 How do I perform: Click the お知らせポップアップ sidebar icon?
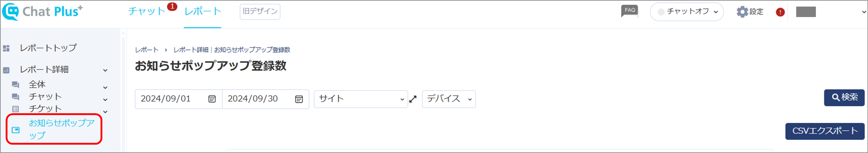[x=16, y=130]
